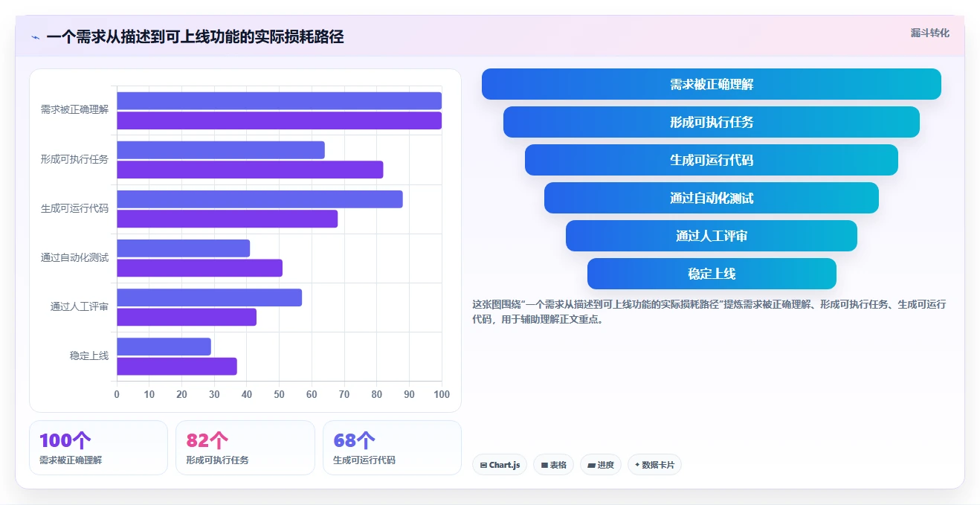Viewport: 980px width, 505px height.
Task: Click upper indigo bar for 需求被正确理解
Action: tap(279, 101)
